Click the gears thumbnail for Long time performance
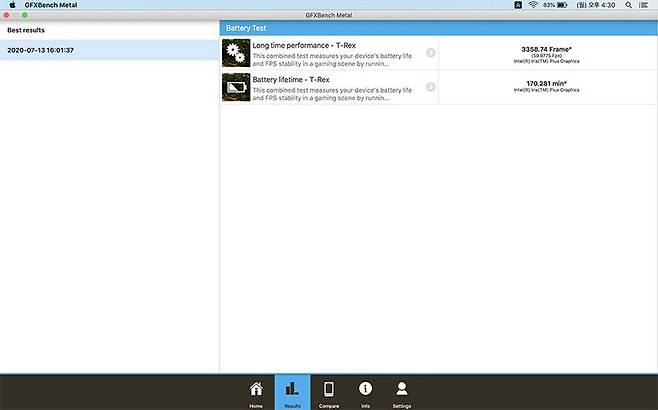 [236, 53]
